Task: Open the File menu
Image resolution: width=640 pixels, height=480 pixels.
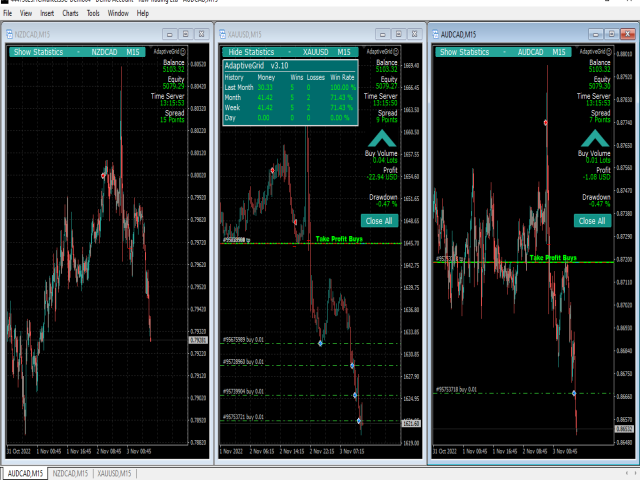Action: pyautogui.click(x=8, y=15)
